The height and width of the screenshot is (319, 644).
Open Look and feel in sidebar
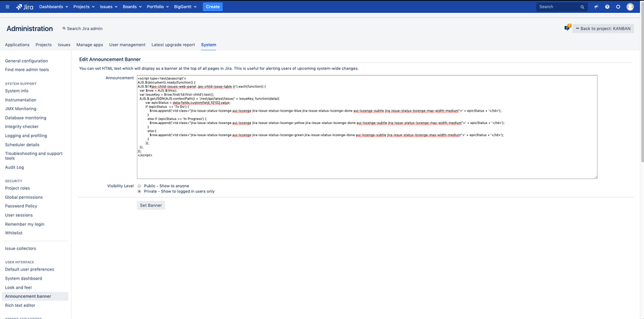click(x=18, y=288)
